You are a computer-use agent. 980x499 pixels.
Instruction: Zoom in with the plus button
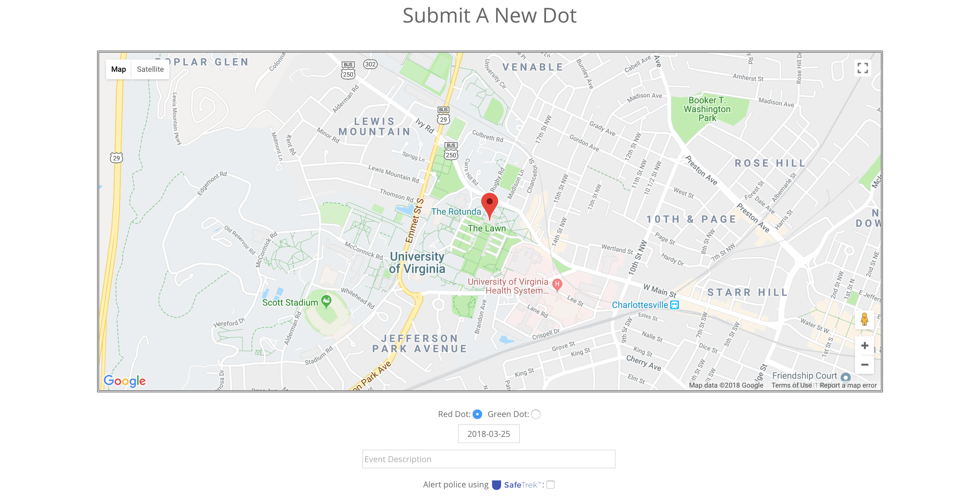[865, 346]
